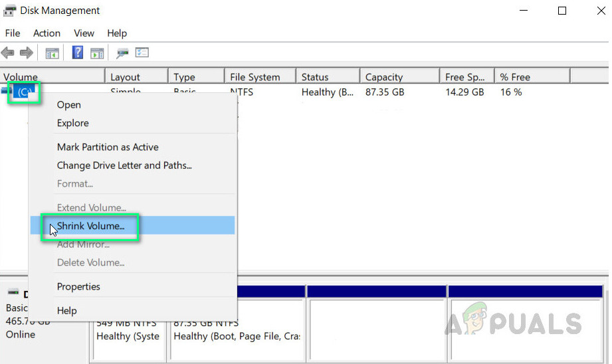Open the blue question-mark Help icon

[x=78, y=52]
